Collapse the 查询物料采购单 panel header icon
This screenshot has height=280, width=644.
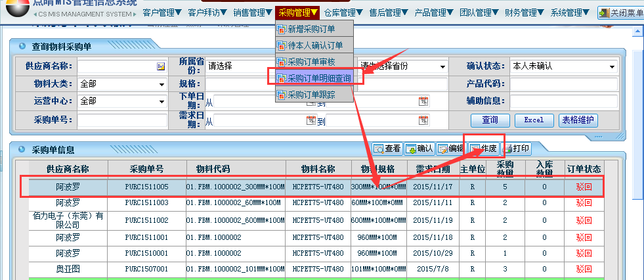coord(22,47)
